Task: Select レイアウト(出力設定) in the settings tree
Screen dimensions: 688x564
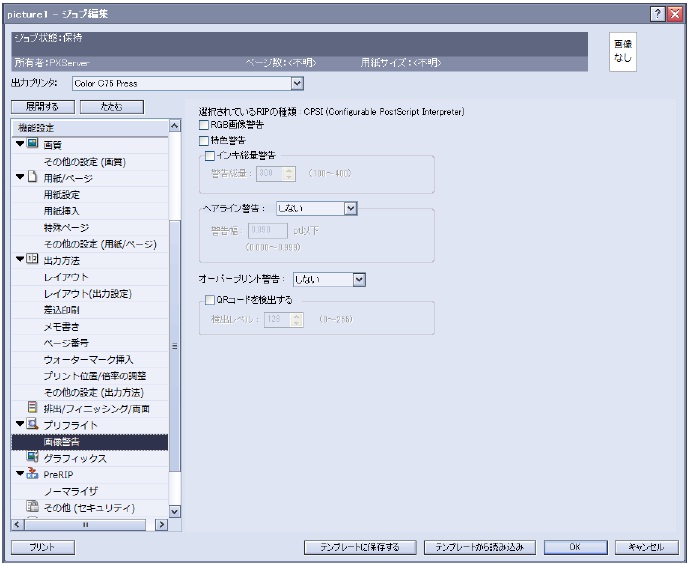Action: tap(88, 293)
